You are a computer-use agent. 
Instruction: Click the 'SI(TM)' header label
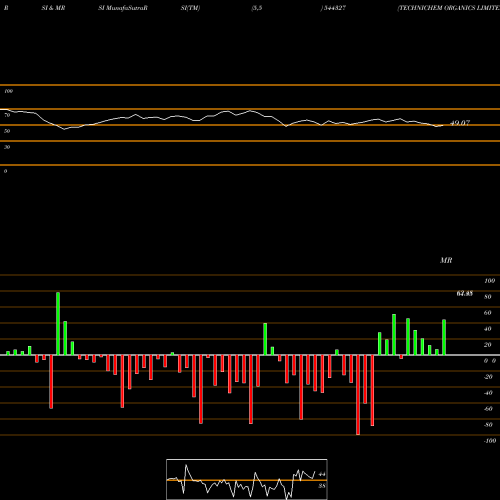pyautogui.click(x=190, y=8)
